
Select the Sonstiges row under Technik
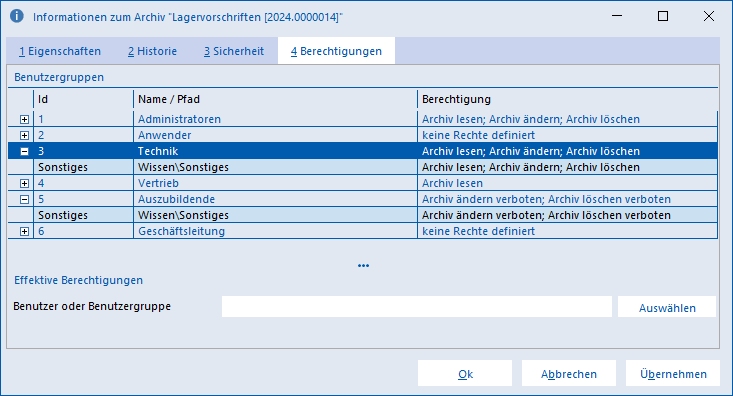click(363, 167)
